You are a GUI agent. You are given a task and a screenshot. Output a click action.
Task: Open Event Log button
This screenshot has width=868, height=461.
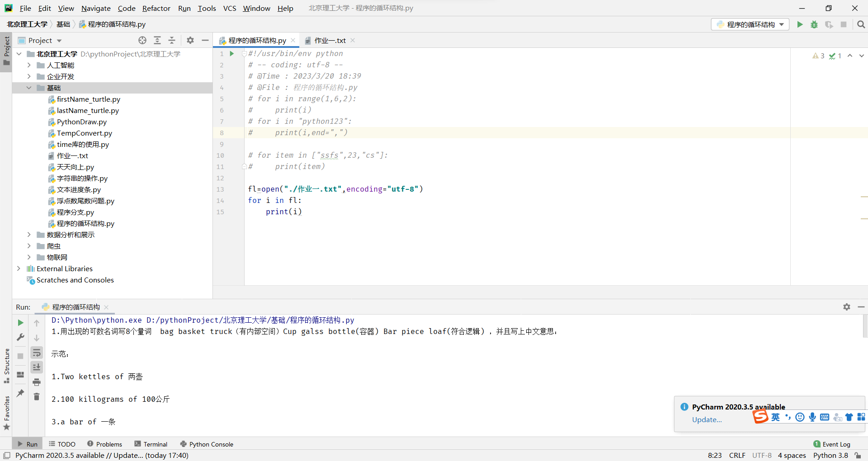pyautogui.click(x=832, y=444)
